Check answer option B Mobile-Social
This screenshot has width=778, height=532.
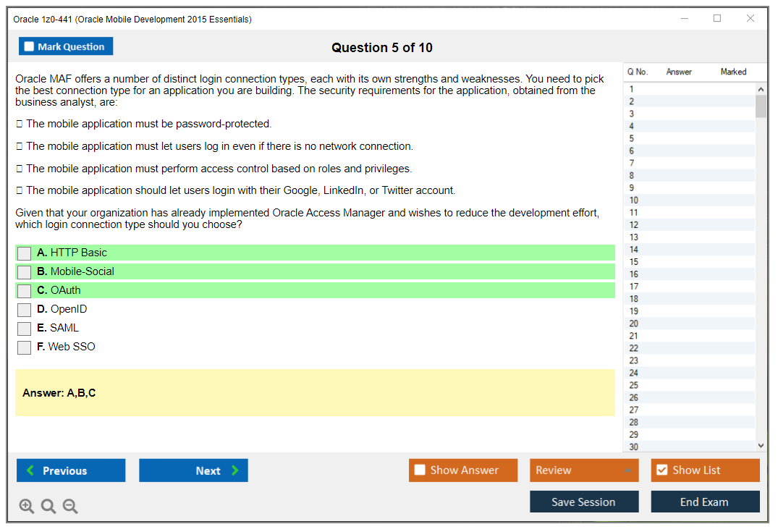click(x=24, y=272)
